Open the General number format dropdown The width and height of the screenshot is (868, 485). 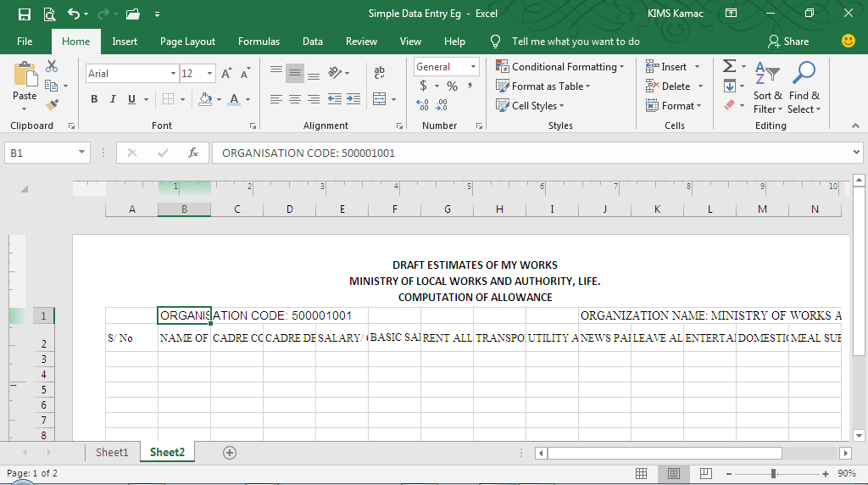pyautogui.click(x=473, y=67)
